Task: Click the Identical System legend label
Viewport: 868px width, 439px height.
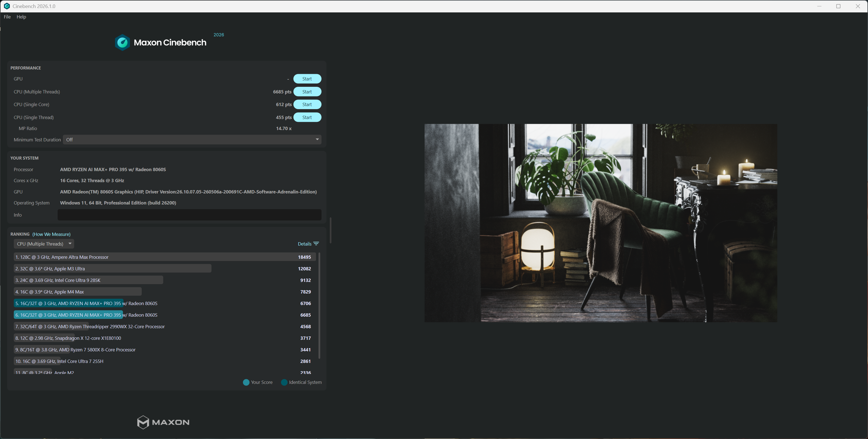Action: click(x=305, y=383)
